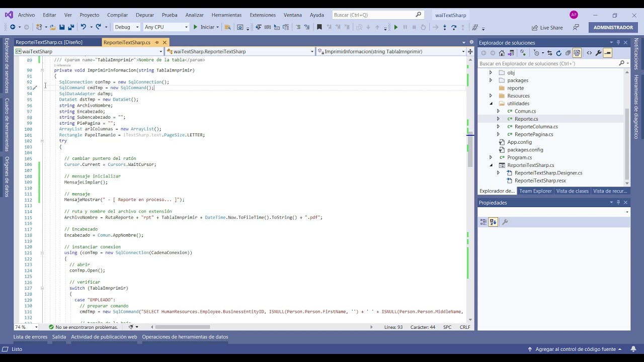The height and width of the screenshot is (362, 644).
Task: Click the Step Over debug icon
Action: point(454,27)
